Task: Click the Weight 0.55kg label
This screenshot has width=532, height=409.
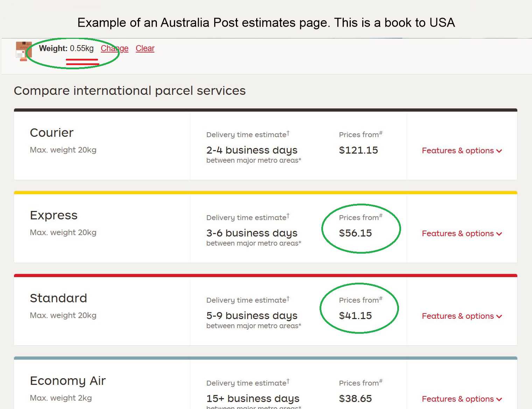Action: (x=66, y=48)
